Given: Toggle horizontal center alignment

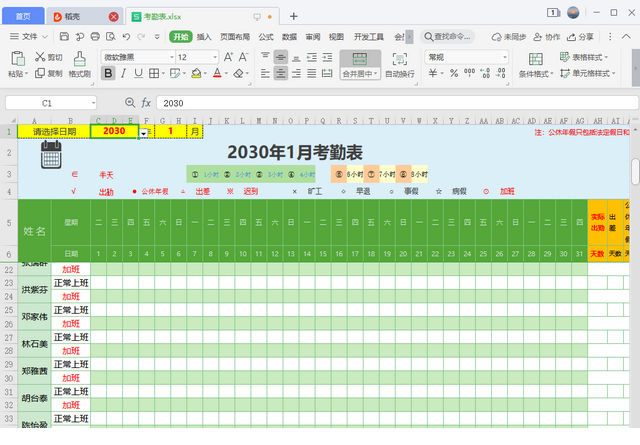Looking at the screenshot, I should (281, 73).
